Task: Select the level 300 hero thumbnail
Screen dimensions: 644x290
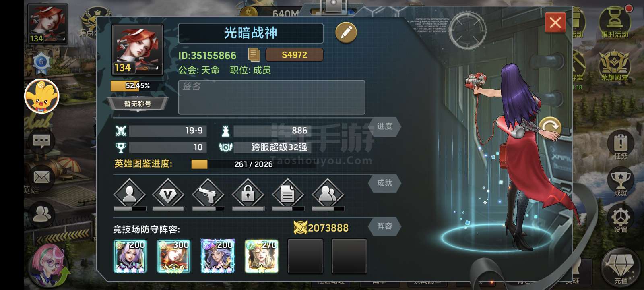Action: click(x=173, y=256)
